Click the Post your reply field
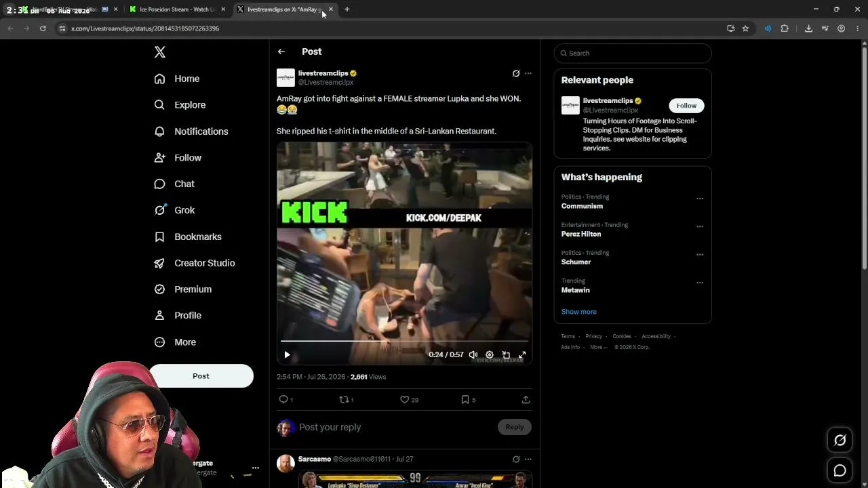Viewport: 868px width, 488px height. point(397,427)
